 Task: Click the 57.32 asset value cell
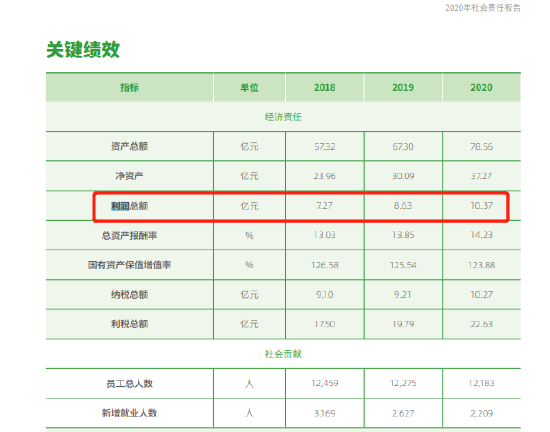(x=324, y=146)
